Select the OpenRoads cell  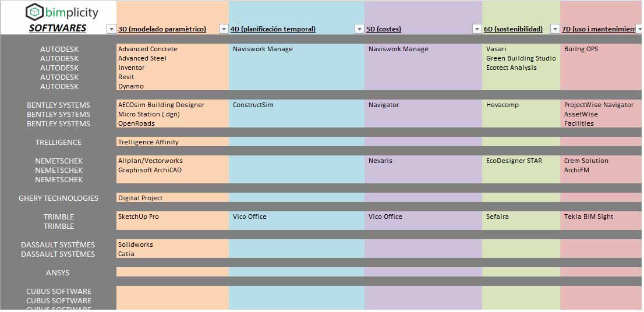point(136,123)
